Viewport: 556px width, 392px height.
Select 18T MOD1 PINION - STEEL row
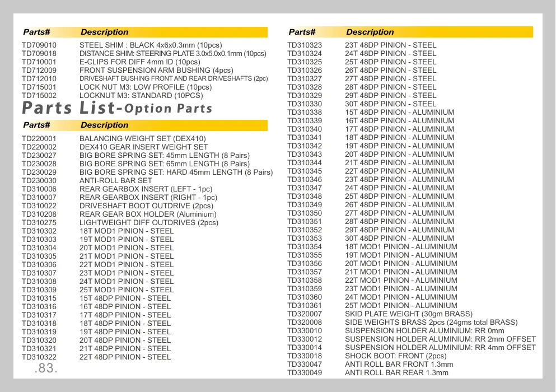97,231
